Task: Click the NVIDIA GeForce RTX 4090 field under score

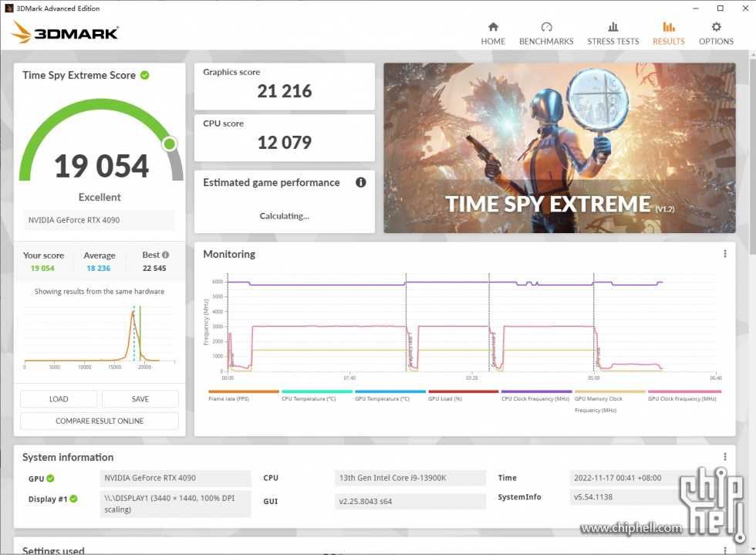Action: tap(100, 220)
